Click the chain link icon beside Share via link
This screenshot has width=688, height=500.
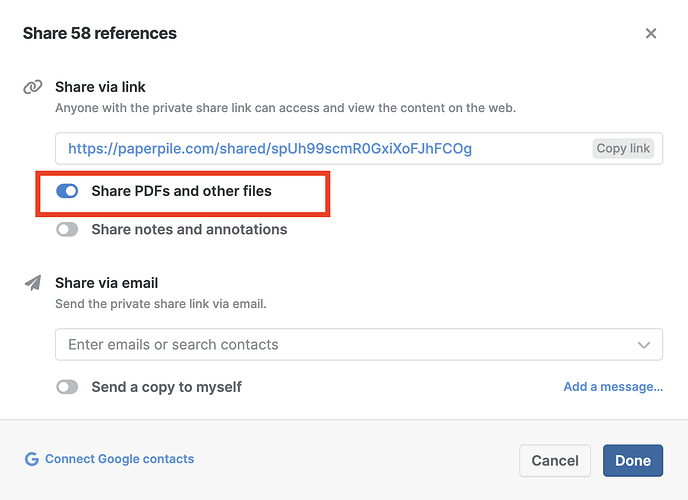[33, 87]
